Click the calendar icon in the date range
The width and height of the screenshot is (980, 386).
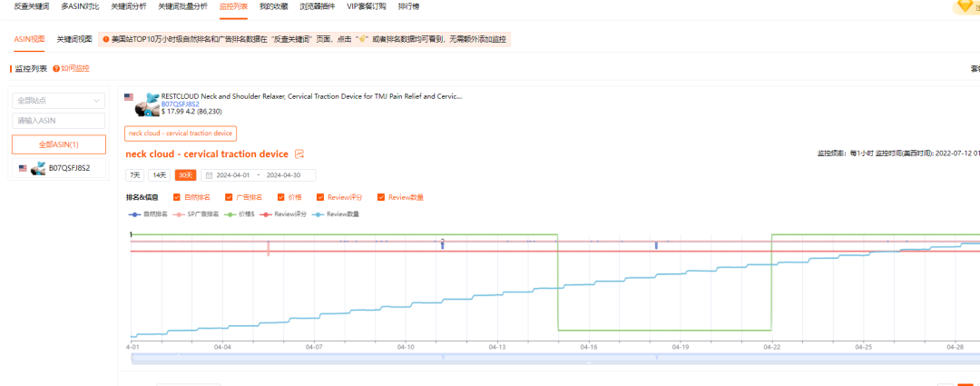(210, 175)
